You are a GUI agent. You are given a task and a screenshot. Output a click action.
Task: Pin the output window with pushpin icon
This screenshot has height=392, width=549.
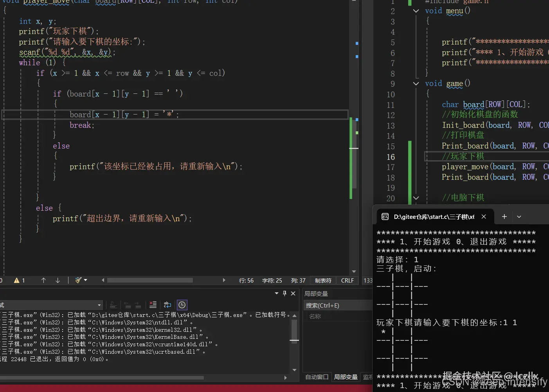284,293
